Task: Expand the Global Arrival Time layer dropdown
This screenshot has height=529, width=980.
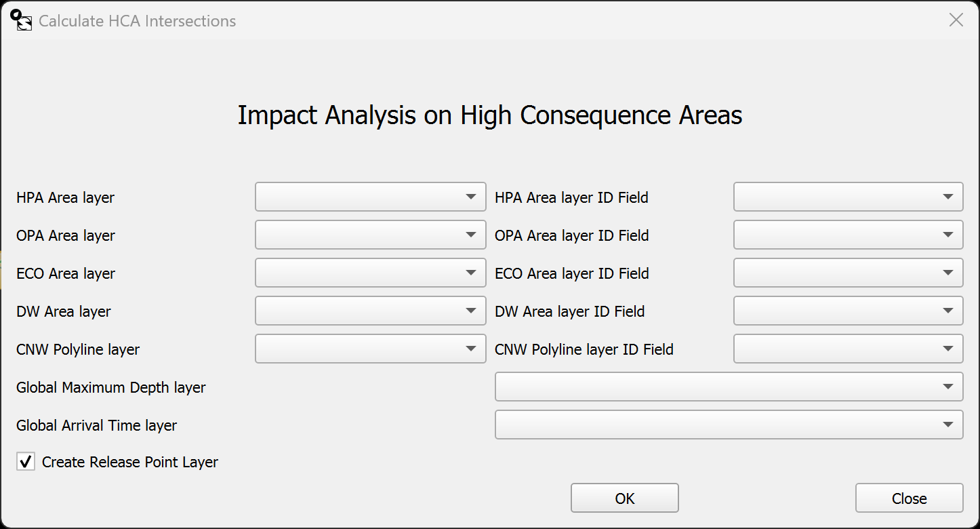Action: point(729,425)
